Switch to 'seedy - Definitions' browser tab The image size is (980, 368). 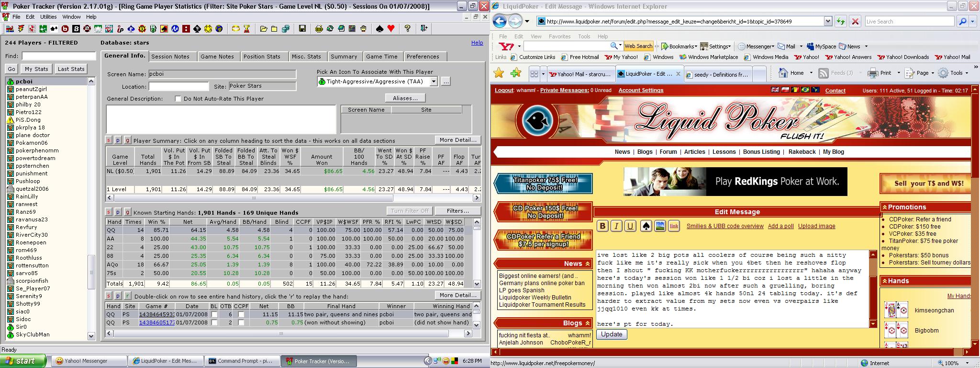(718, 74)
